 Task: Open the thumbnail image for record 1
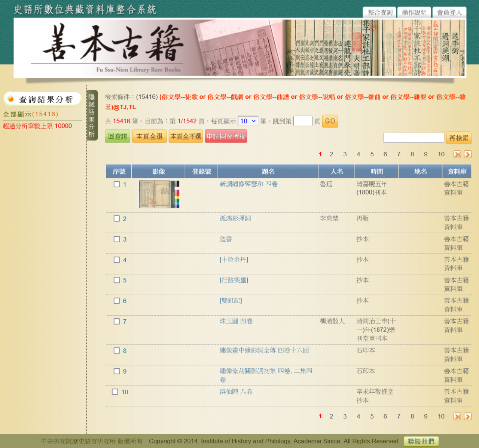tap(159, 194)
